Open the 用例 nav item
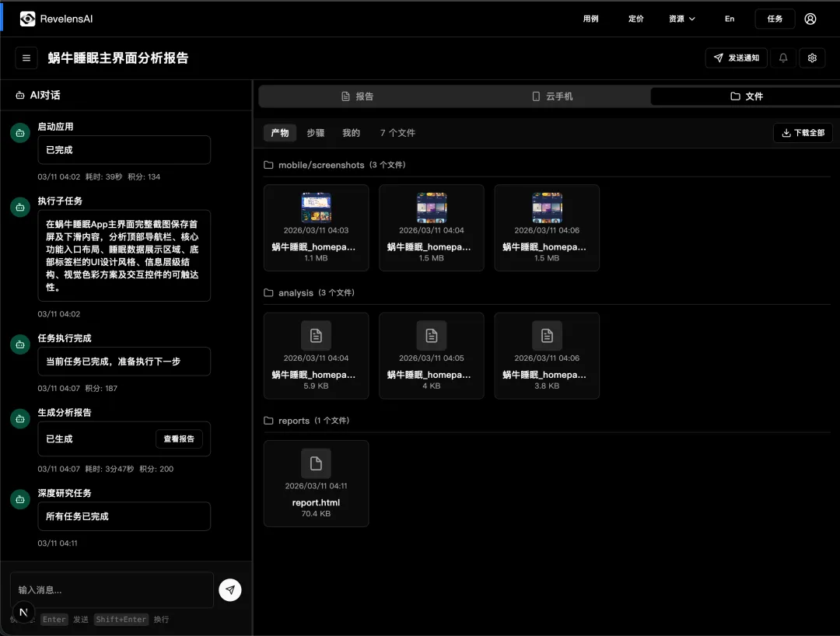 [x=590, y=19]
